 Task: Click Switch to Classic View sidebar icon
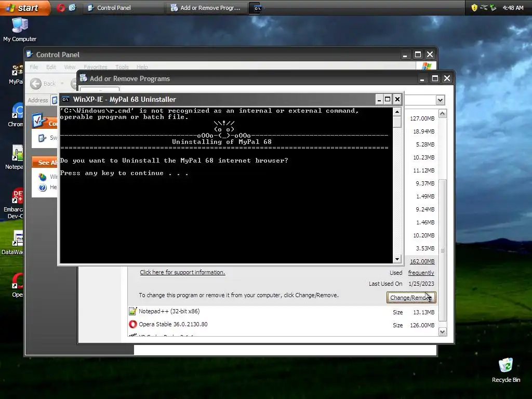point(42,138)
